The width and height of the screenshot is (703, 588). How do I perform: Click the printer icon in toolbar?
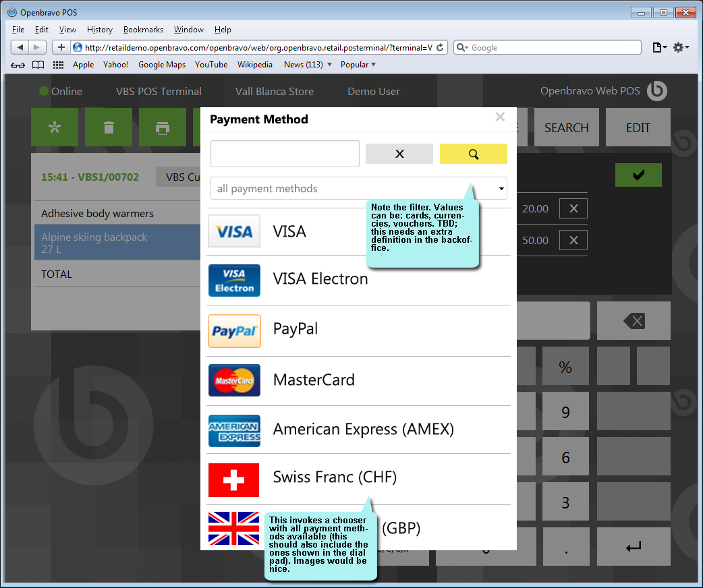click(x=163, y=127)
